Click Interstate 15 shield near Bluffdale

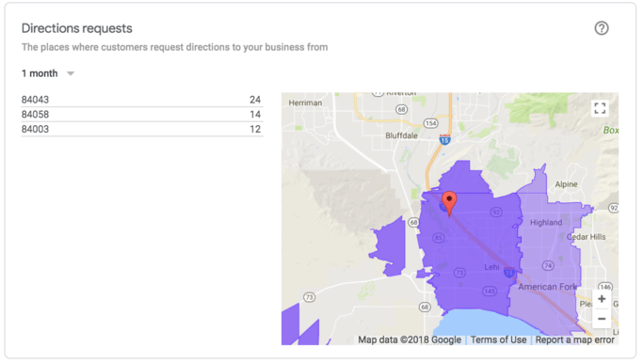(444, 139)
